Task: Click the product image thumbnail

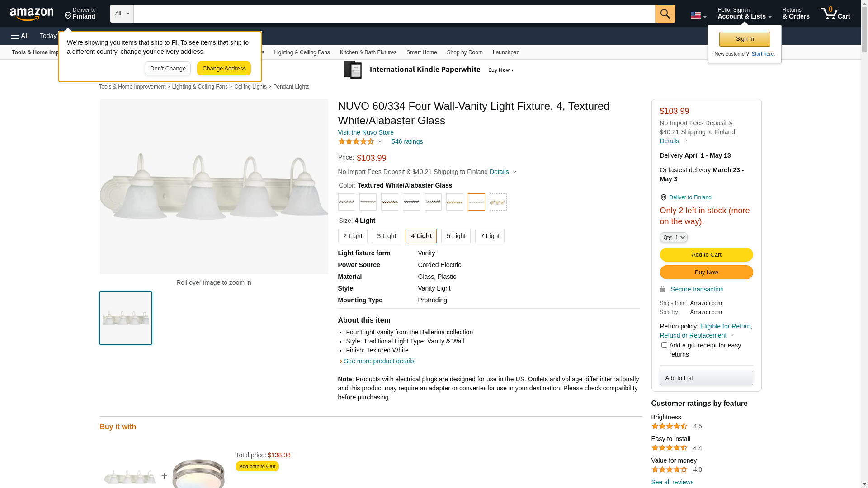Action: 126,318
